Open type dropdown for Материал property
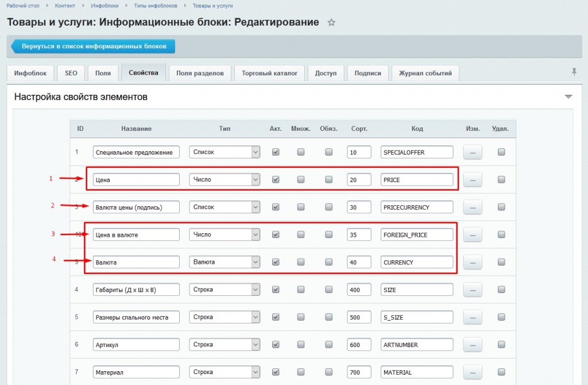 225,372
